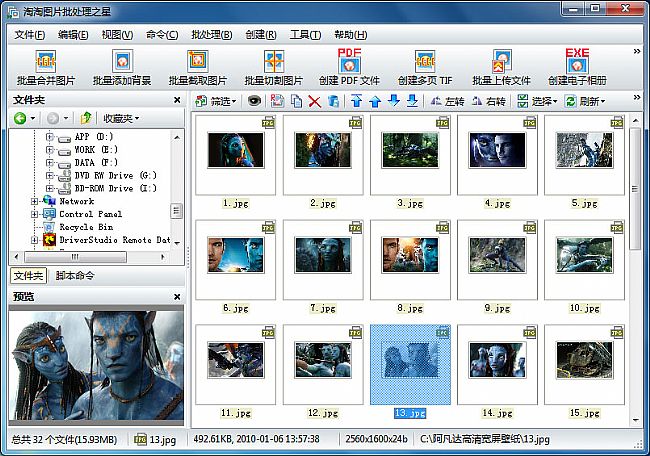Open the select (选择) dropdown
The width and height of the screenshot is (650, 456).
537,101
